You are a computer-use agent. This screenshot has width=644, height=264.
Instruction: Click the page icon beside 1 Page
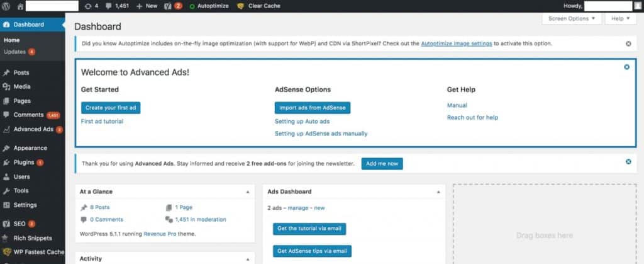pos(169,208)
